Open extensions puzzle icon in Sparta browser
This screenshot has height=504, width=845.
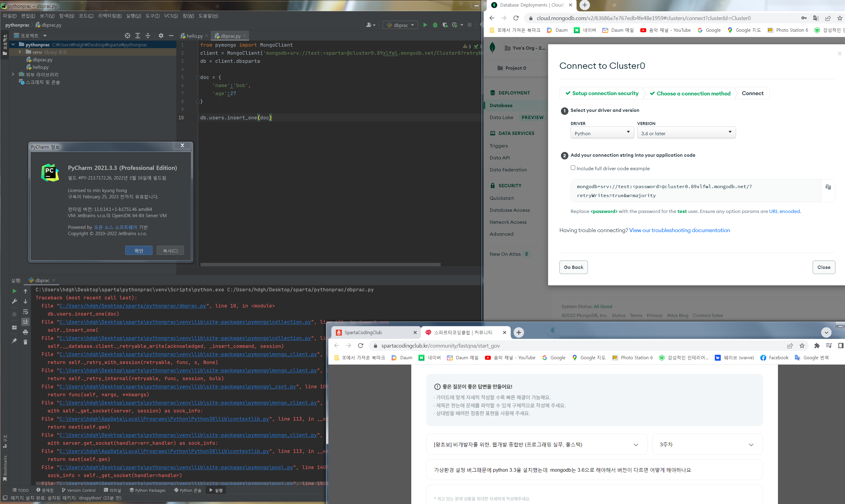point(817,346)
